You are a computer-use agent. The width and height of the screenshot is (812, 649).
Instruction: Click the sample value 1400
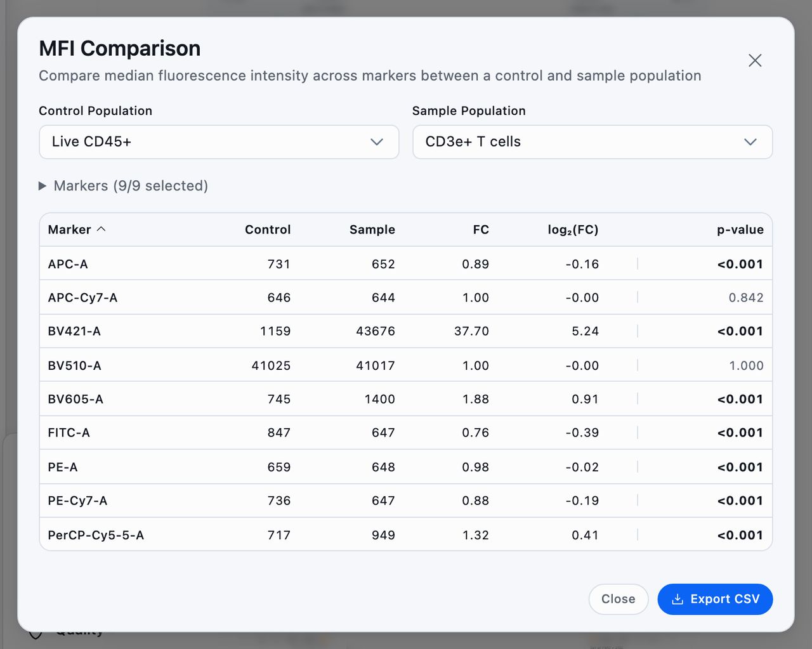click(380, 399)
